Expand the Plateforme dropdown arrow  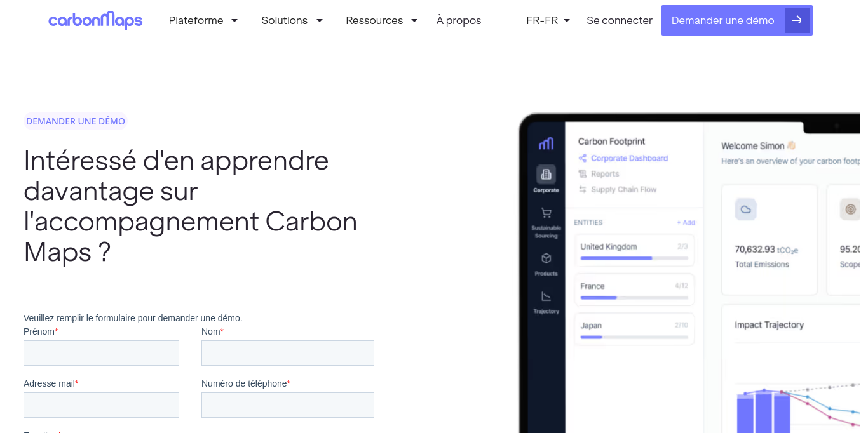234,20
